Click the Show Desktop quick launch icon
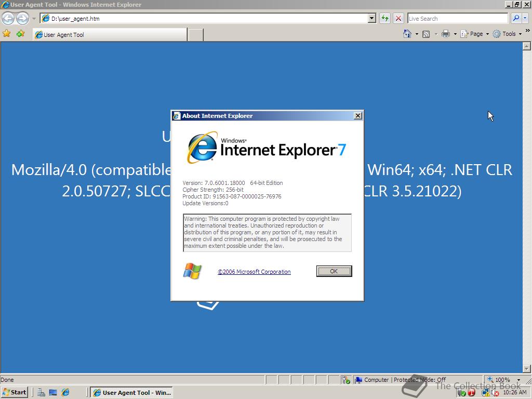The width and height of the screenshot is (532, 399). [x=53, y=393]
